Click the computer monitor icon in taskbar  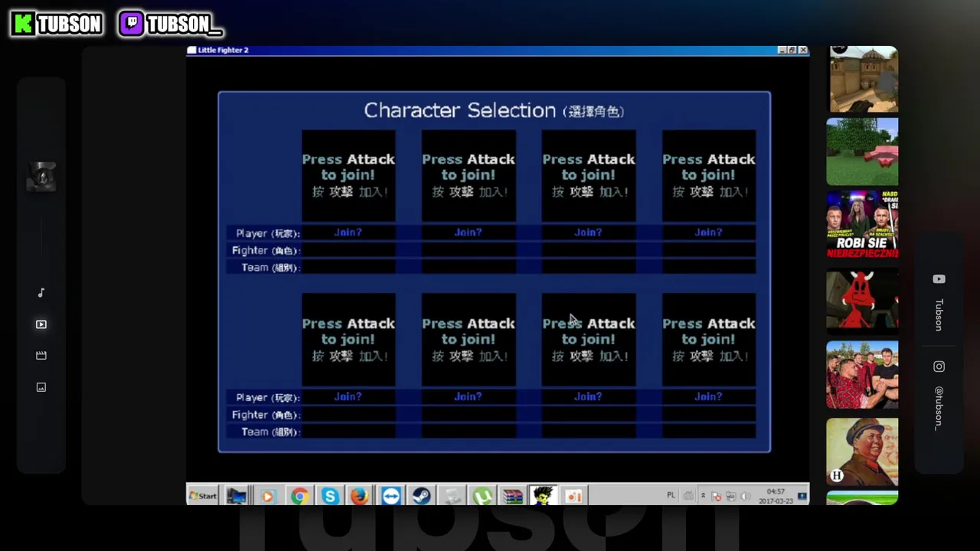[237, 496]
